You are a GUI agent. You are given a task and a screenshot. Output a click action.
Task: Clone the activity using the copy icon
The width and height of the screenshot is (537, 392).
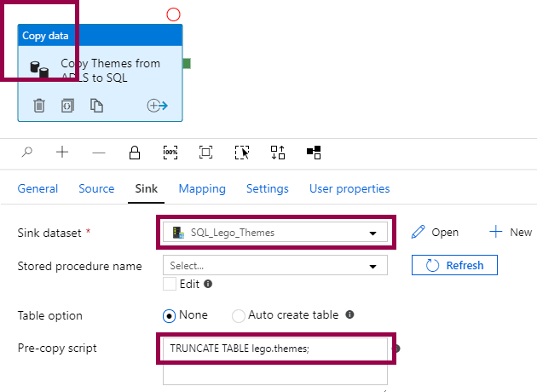click(x=97, y=106)
